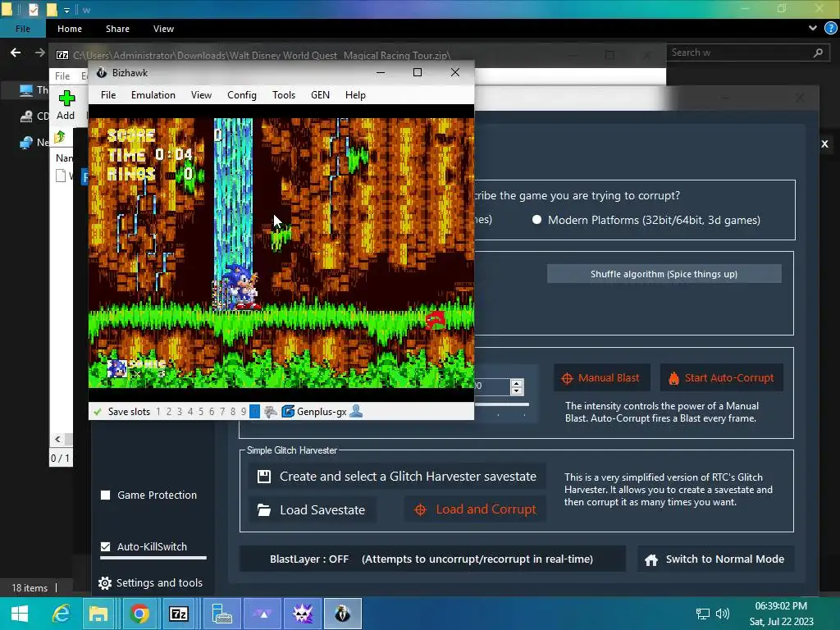
Task: Select save slot 1 in Bizhawk
Action: [x=158, y=412]
